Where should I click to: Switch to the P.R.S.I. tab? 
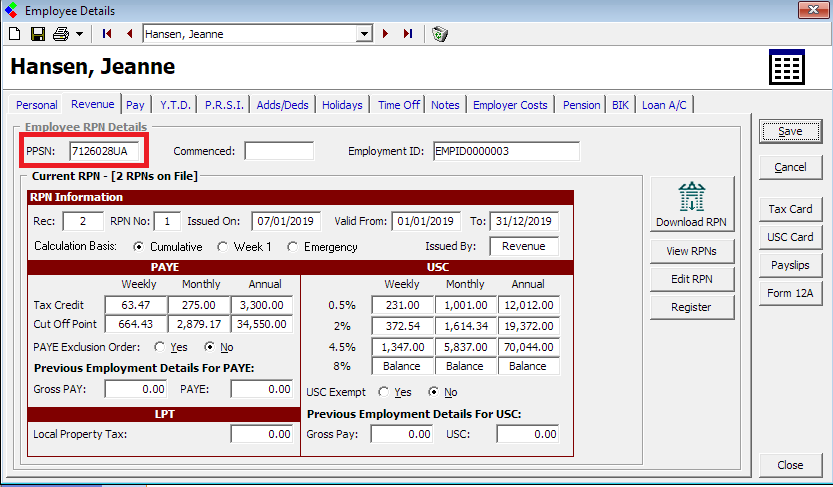(x=224, y=104)
